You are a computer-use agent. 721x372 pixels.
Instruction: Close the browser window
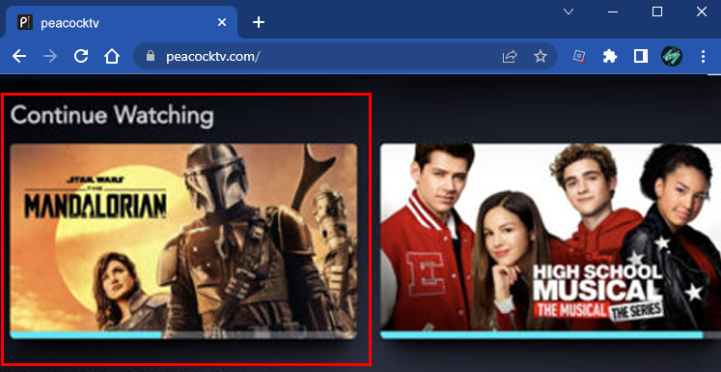click(x=702, y=11)
